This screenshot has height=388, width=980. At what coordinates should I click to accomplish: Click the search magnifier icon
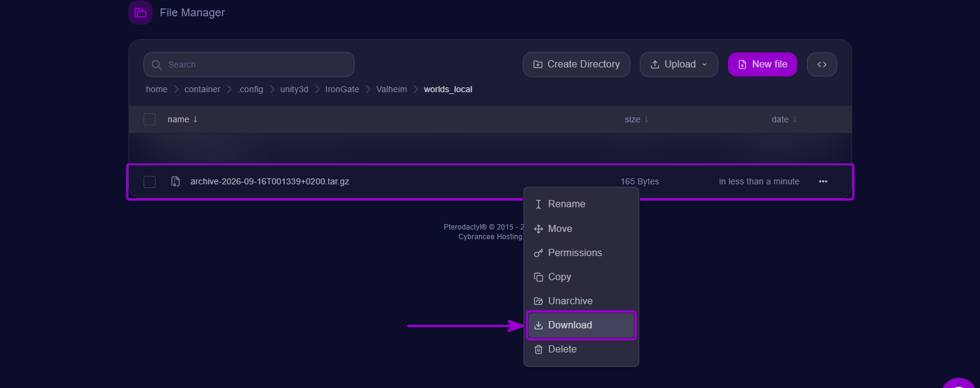pos(157,65)
